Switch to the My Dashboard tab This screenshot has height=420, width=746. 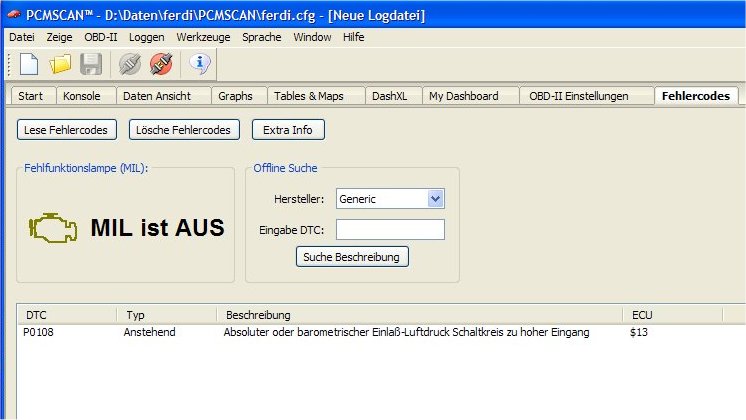[463, 96]
